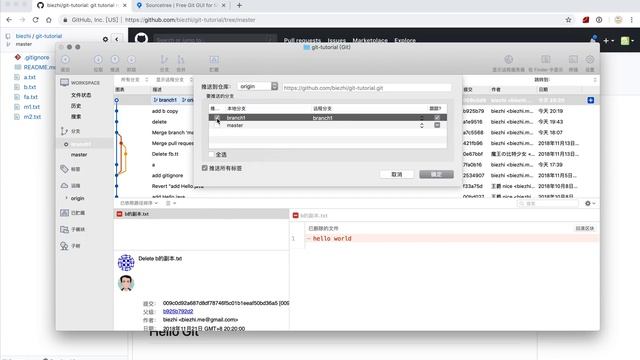Click the red extension icon in browser toolbar
This screenshot has height=360, width=640.
pos(586,20)
